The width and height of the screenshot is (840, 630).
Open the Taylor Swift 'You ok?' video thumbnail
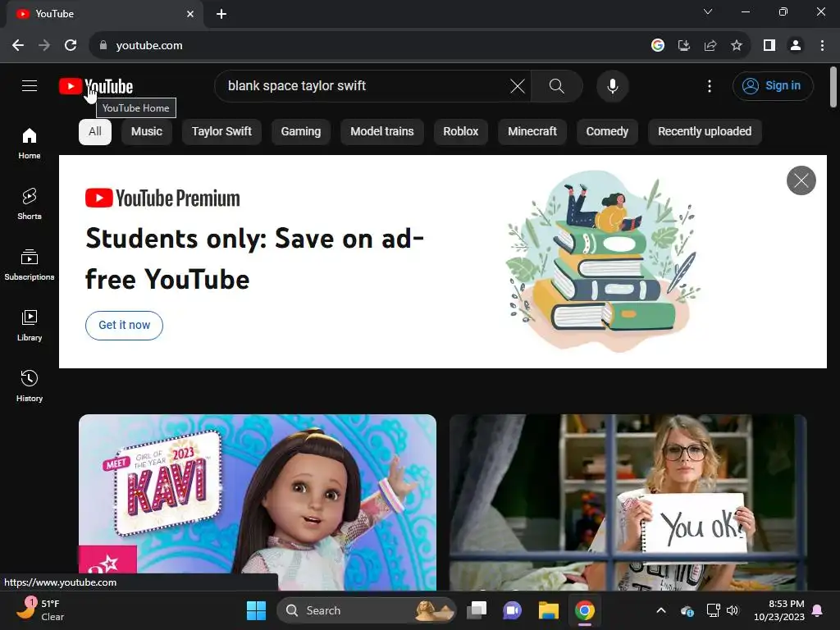click(628, 502)
